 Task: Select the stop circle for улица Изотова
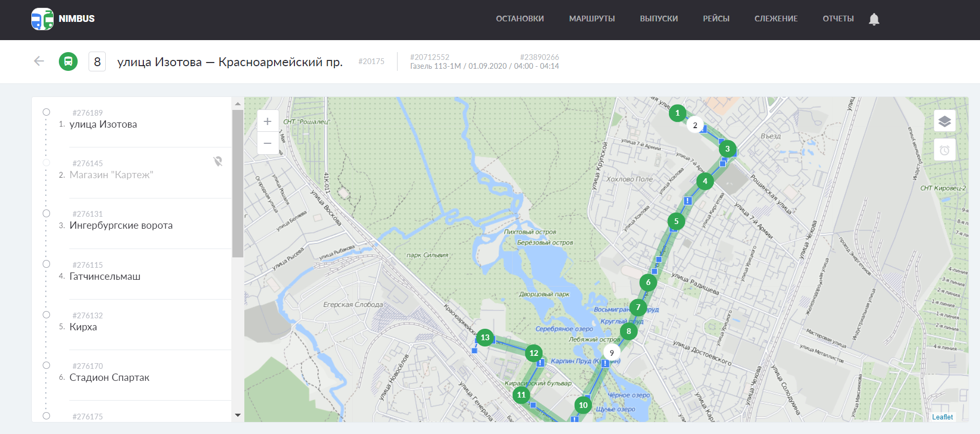[x=46, y=112]
